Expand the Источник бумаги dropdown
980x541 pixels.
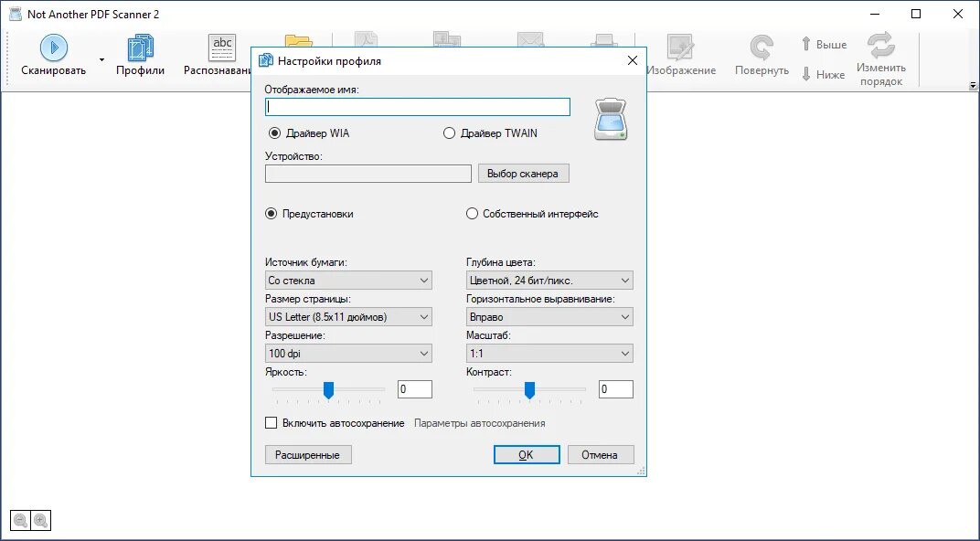coord(348,281)
